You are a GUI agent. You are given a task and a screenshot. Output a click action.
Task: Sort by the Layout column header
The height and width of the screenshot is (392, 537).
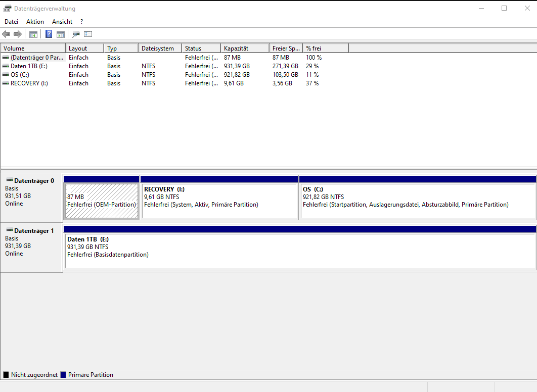(x=84, y=48)
